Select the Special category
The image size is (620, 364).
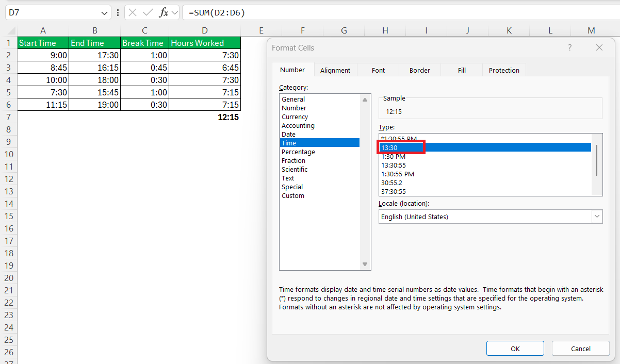(x=320, y=187)
